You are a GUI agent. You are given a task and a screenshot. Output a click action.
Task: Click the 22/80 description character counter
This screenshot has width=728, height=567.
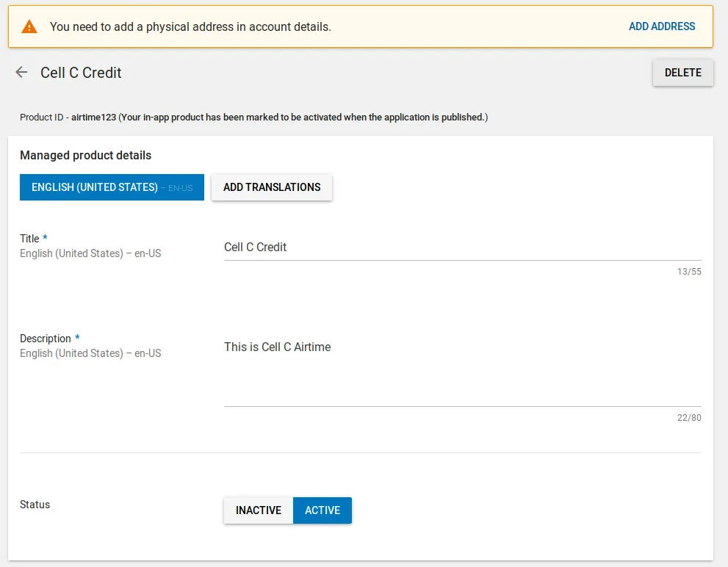689,418
